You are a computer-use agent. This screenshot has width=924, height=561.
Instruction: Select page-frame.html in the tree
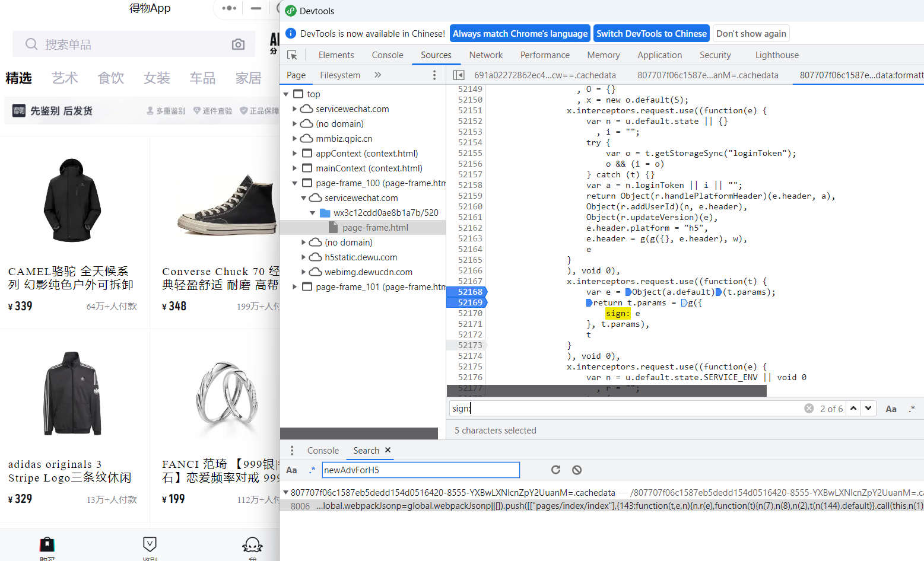click(375, 228)
